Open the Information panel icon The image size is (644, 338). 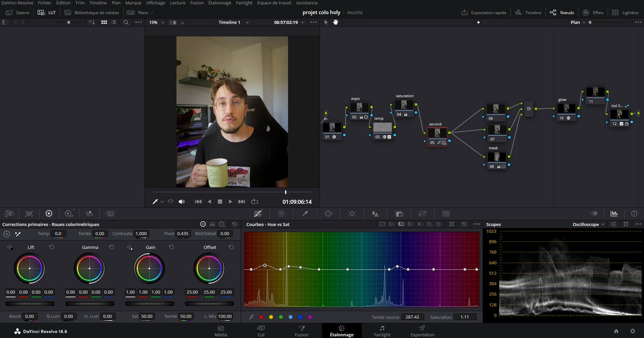click(x=634, y=213)
